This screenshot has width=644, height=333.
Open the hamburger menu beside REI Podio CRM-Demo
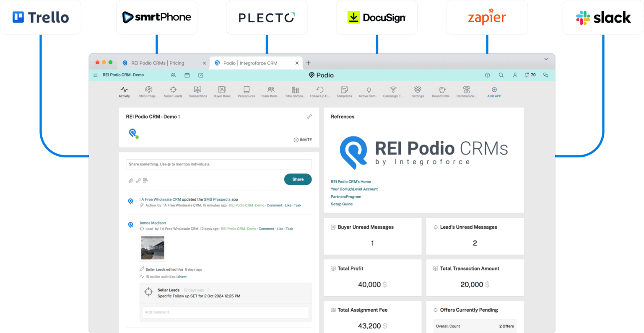pos(96,75)
